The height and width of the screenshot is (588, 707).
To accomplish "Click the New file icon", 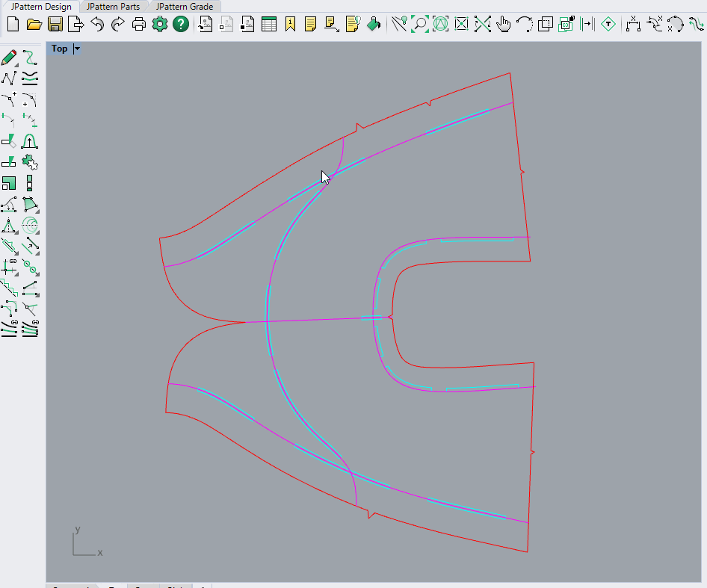I will [13, 25].
